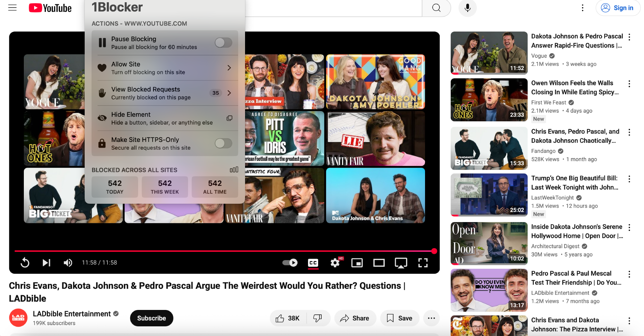Open Trump's One Big Beautiful Bill video title
Image resolution: width=644 pixels, height=336 pixels.
pos(575,182)
